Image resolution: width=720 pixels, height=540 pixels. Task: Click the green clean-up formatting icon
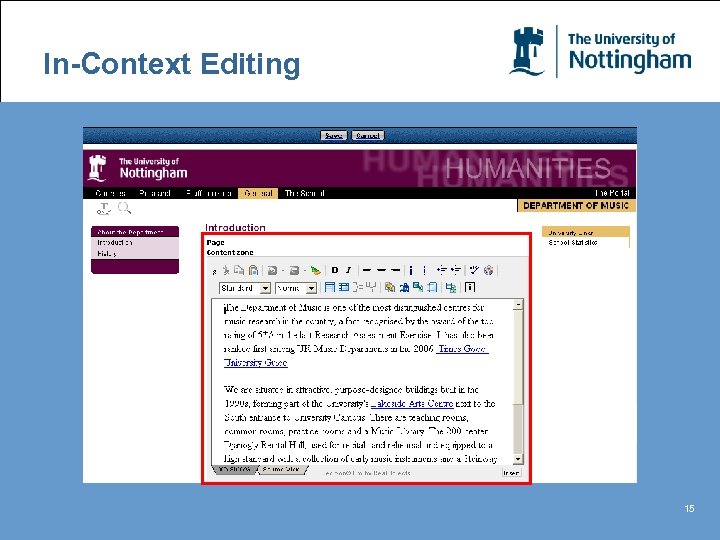[x=315, y=270]
